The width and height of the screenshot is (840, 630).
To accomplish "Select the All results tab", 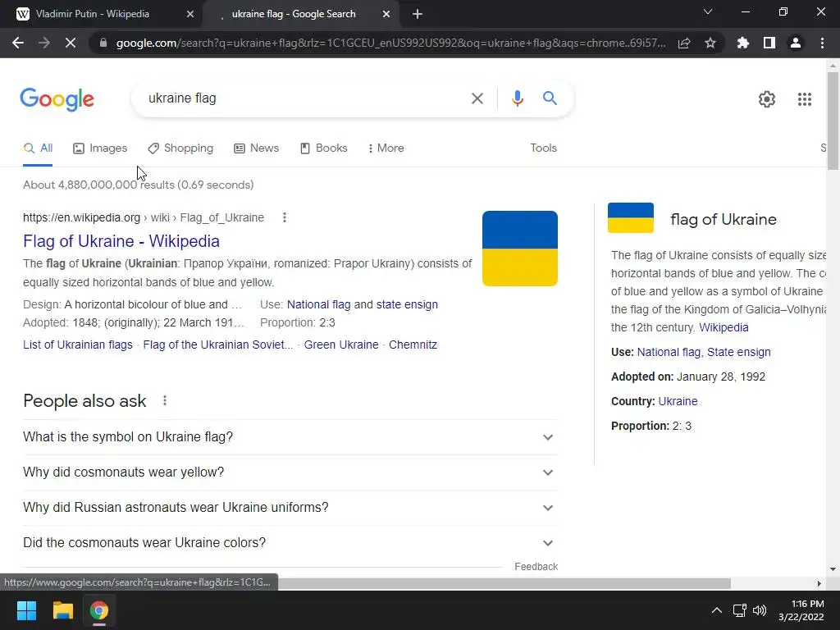I will click(x=38, y=148).
